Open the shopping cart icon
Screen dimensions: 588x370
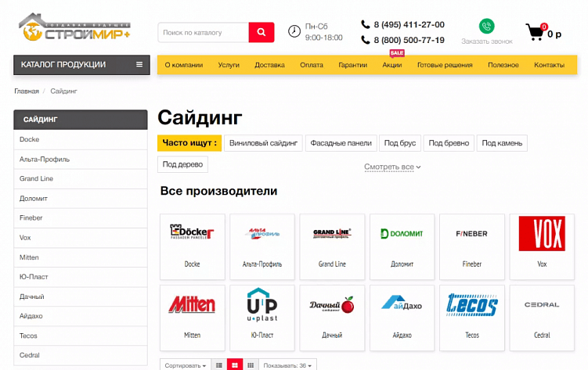tap(535, 32)
